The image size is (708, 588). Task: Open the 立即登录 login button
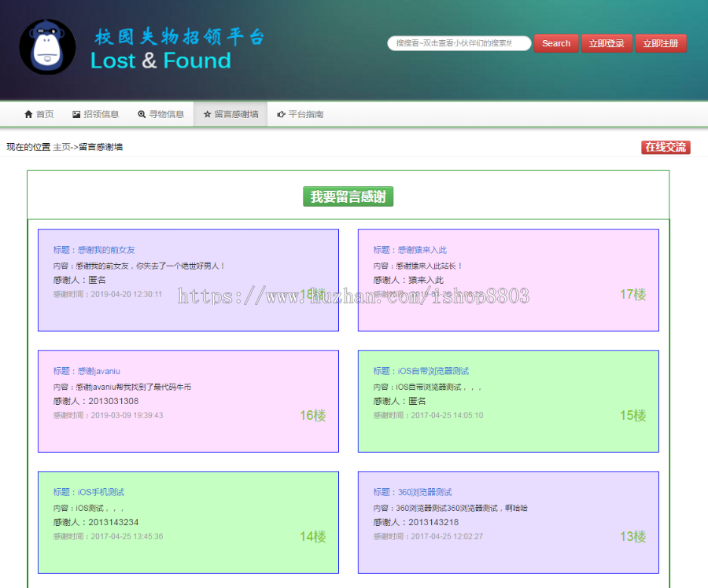[607, 43]
